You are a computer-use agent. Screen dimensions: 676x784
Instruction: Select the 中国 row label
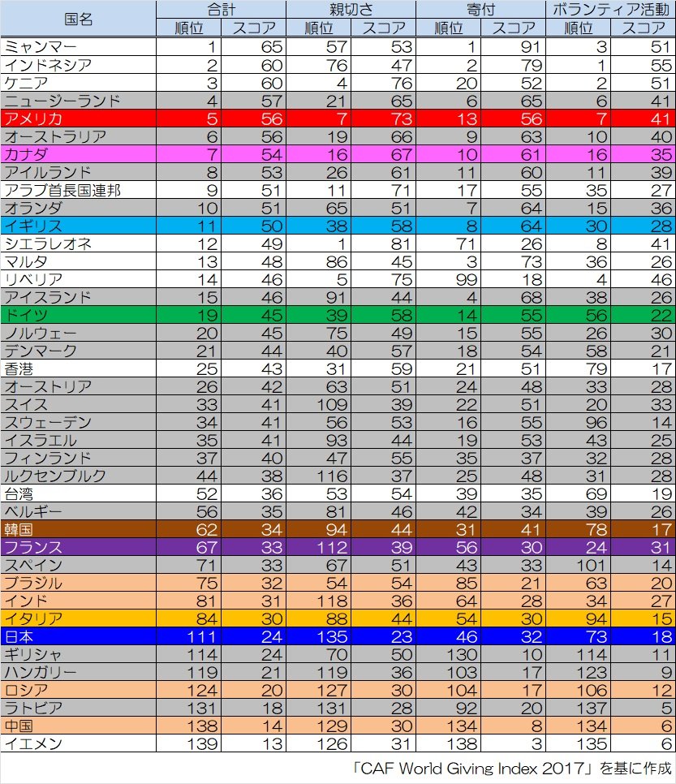(78, 726)
